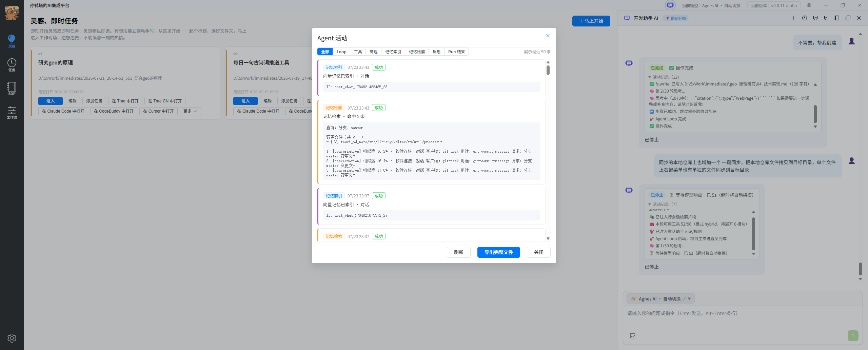Screen dimensions: 868x350
Task: Click the presentation board icon with chart line
Action: tap(826, 18)
